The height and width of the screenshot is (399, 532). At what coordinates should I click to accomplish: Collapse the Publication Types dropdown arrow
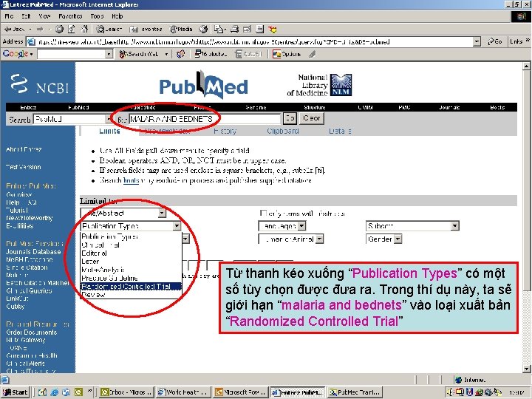coord(177,226)
